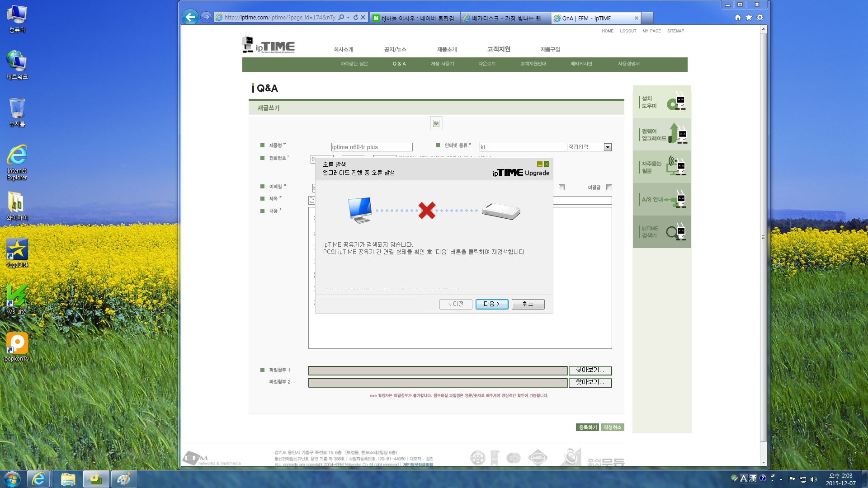Open 고객지원 main menu

click(x=499, y=49)
